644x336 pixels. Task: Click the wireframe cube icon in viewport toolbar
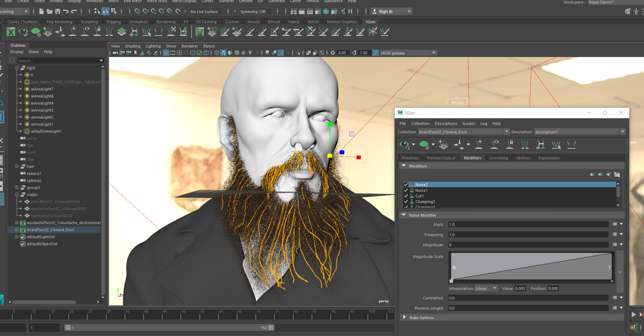[217, 53]
